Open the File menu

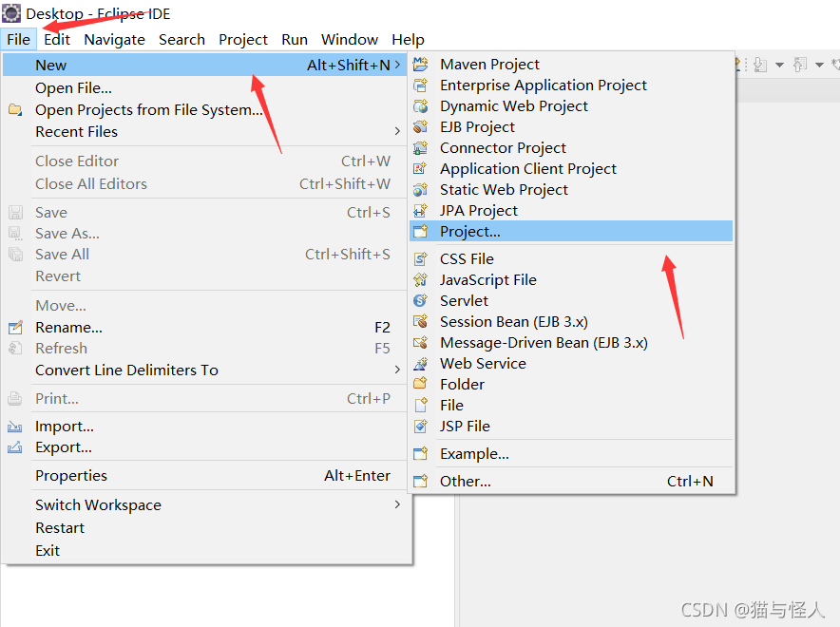[19, 40]
